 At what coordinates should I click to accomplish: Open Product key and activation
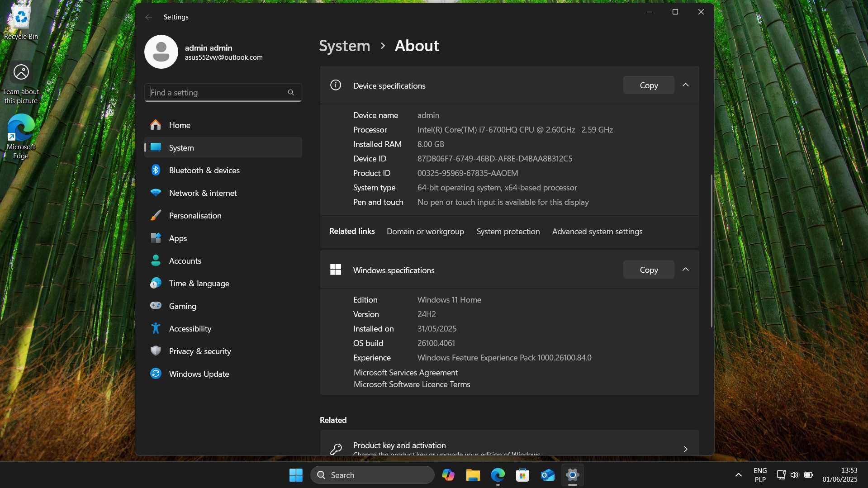(x=509, y=443)
